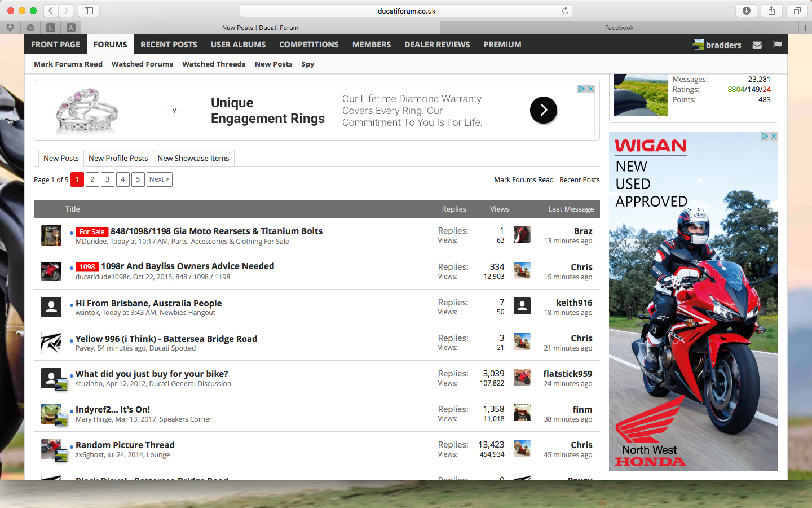The image size is (812, 508).
Task: Open MEMBERS in navbar
Action: [372, 45]
